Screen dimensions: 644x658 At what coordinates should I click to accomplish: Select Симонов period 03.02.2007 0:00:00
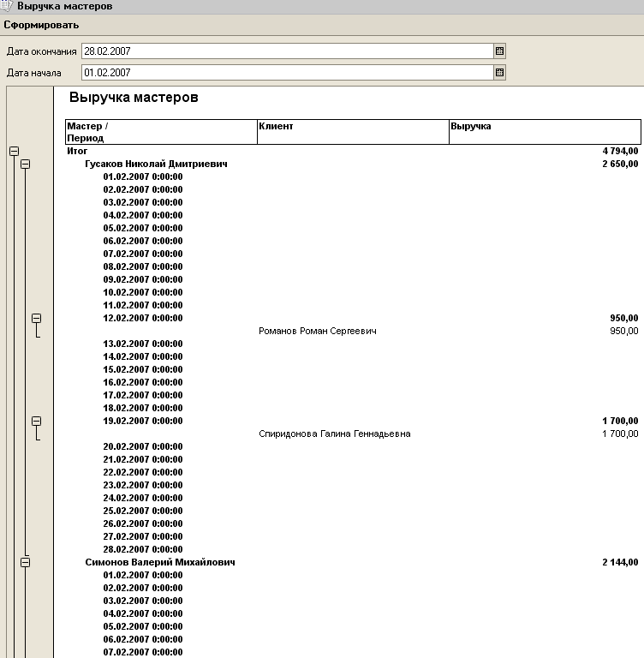(x=143, y=601)
